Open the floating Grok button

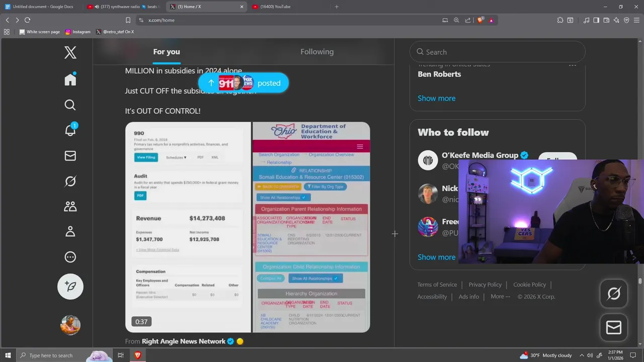coord(614,294)
